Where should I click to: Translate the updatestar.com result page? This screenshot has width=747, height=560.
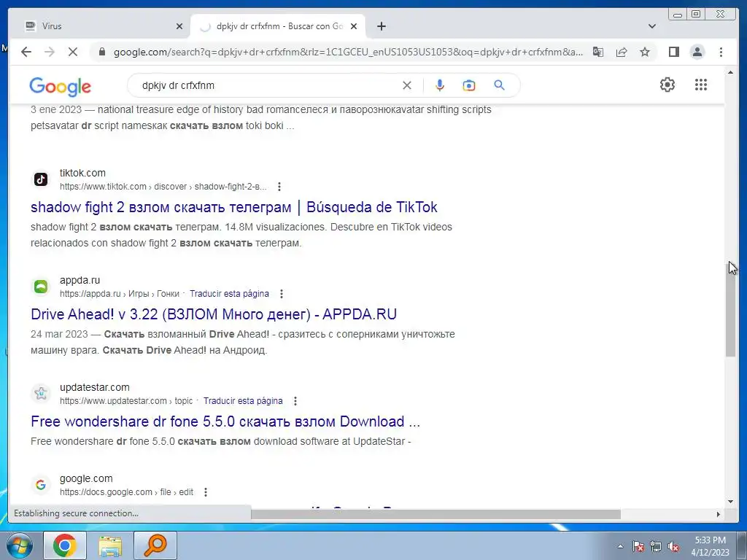pyautogui.click(x=243, y=401)
